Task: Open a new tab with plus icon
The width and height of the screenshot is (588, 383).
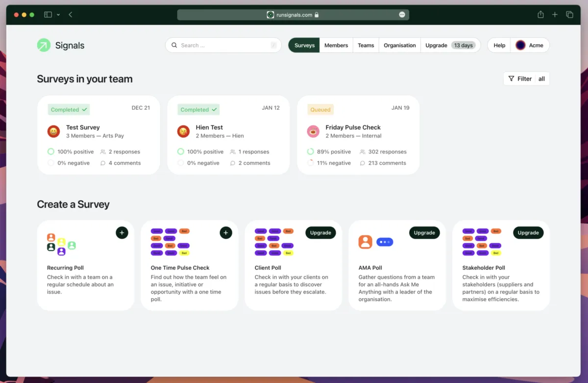Action: (555, 15)
